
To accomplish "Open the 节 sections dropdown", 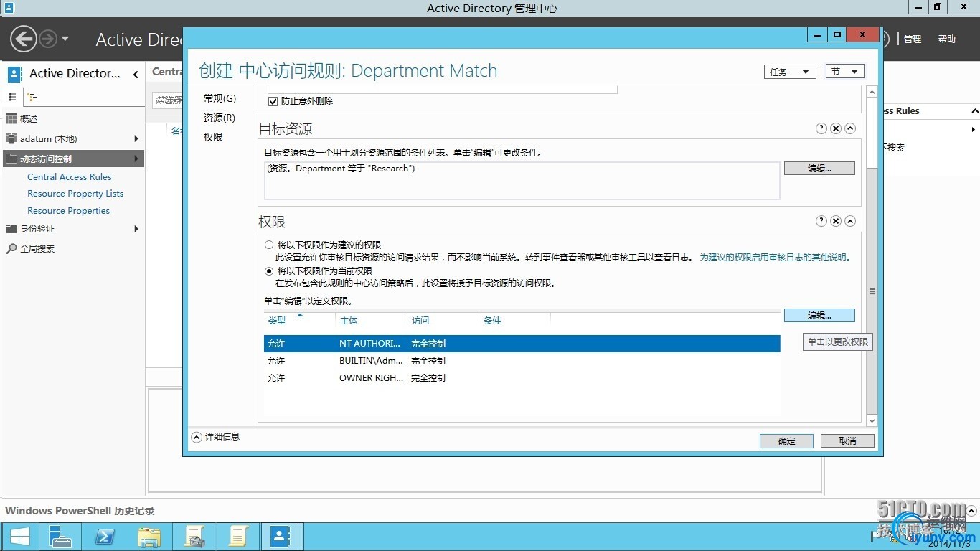I will point(845,72).
